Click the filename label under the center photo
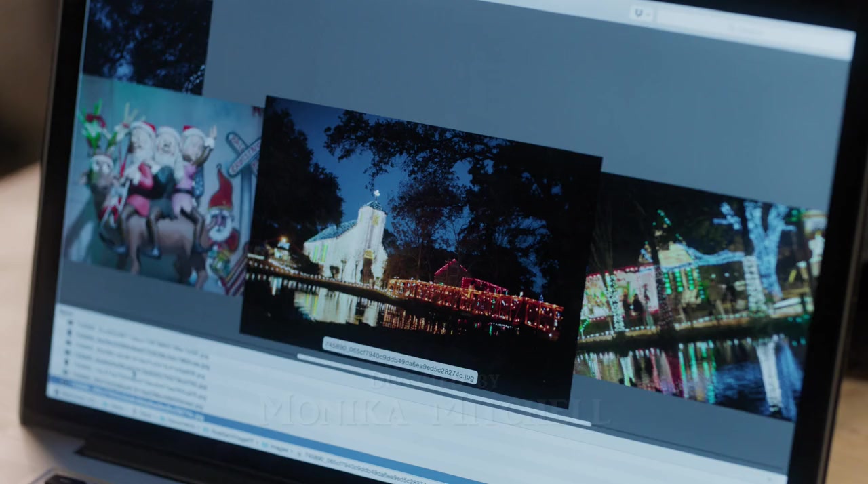Screen dimensions: 868x484 point(399,361)
